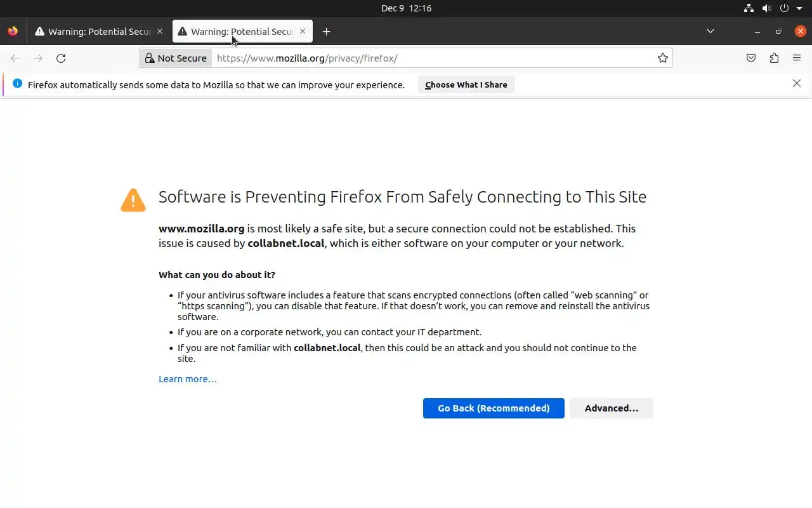Click the URL address bar field

pyautogui.click(x=431, y=58)
